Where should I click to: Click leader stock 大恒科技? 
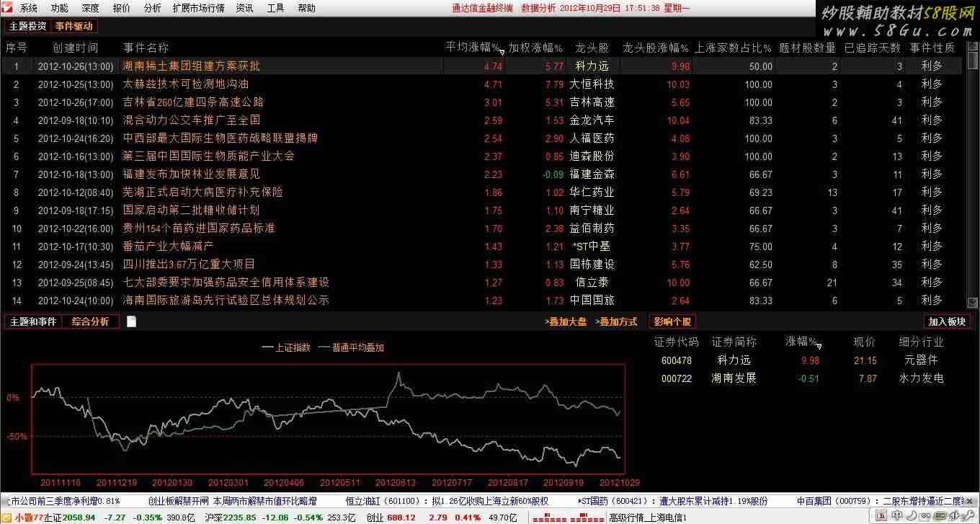click(592, 84)
